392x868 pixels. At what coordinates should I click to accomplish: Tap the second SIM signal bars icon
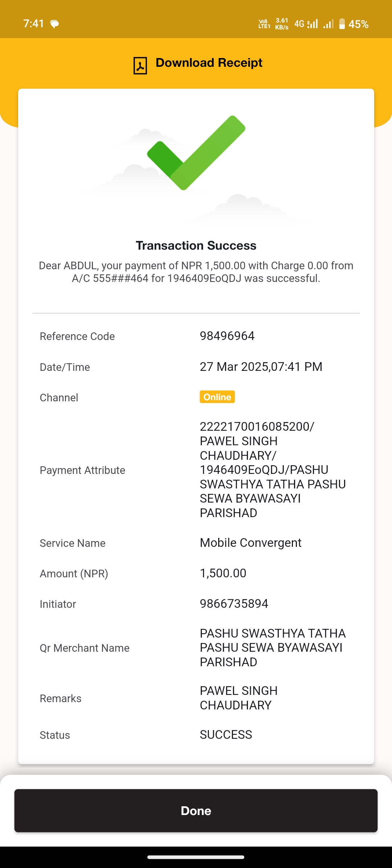(x=328, y=24)
